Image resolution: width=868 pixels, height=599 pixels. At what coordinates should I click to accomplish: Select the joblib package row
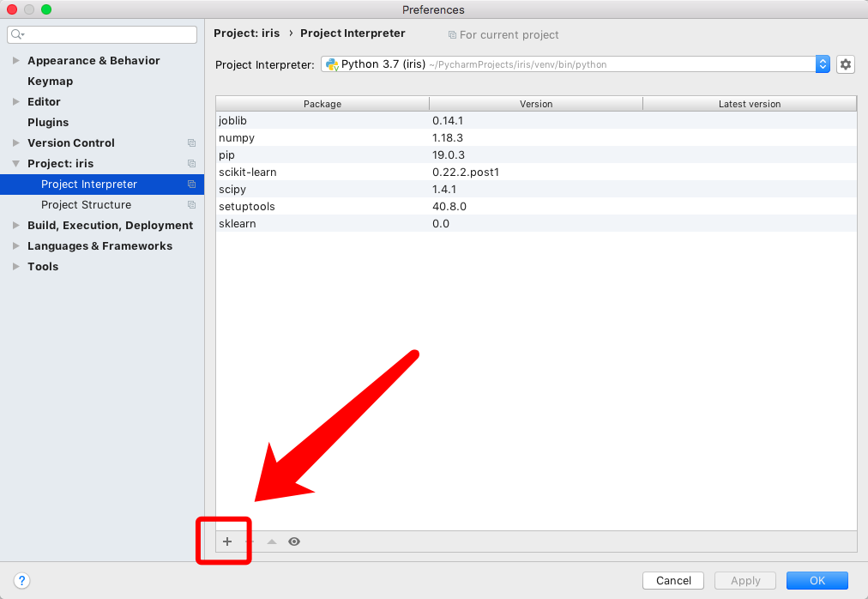pos(536,120)
